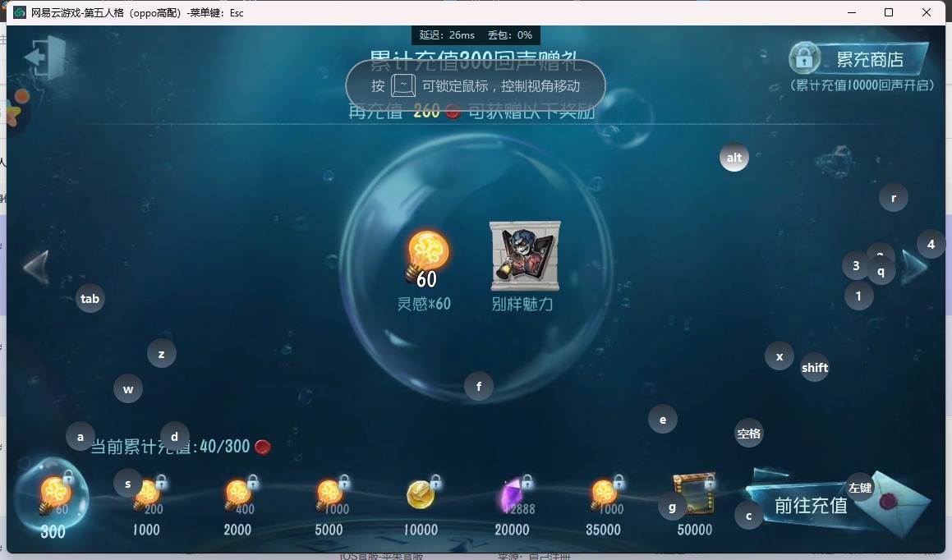Click the 累计充值10000回声开启 note
The width and height of the screenshot is (952, 560).
(x=862, y=85)
